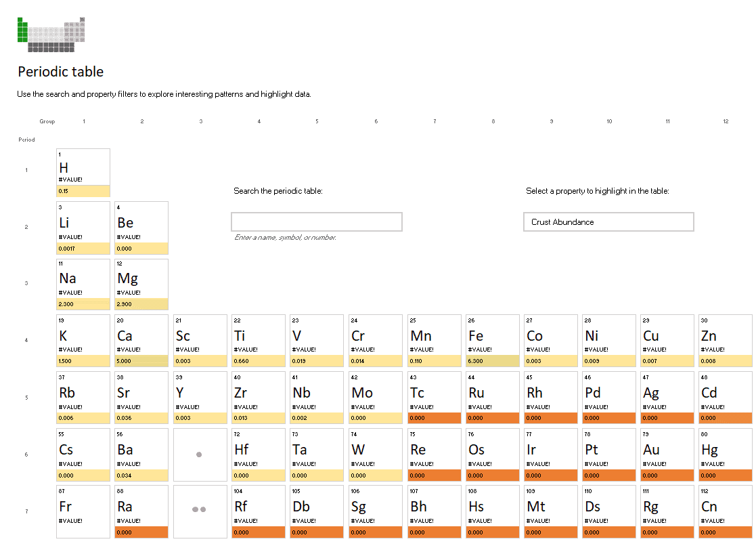
Task: Click the Calcium 5.000 abundance color bar
Action: point(141,361)
